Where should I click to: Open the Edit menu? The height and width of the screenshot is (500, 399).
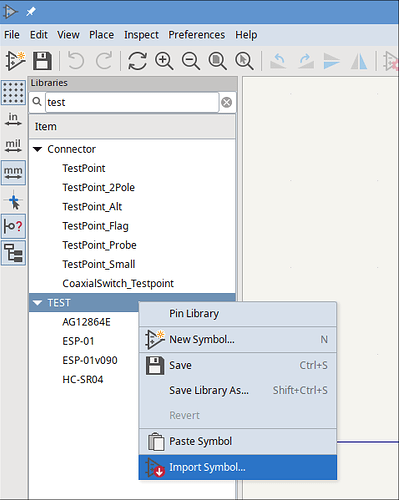pyautogui.click(x=39, y=35)
